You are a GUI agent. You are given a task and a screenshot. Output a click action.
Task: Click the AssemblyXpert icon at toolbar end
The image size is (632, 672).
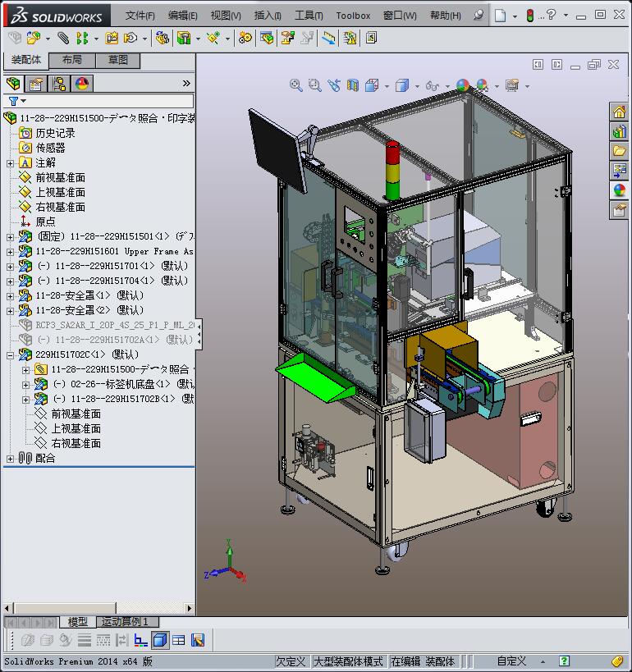(371, 38)
